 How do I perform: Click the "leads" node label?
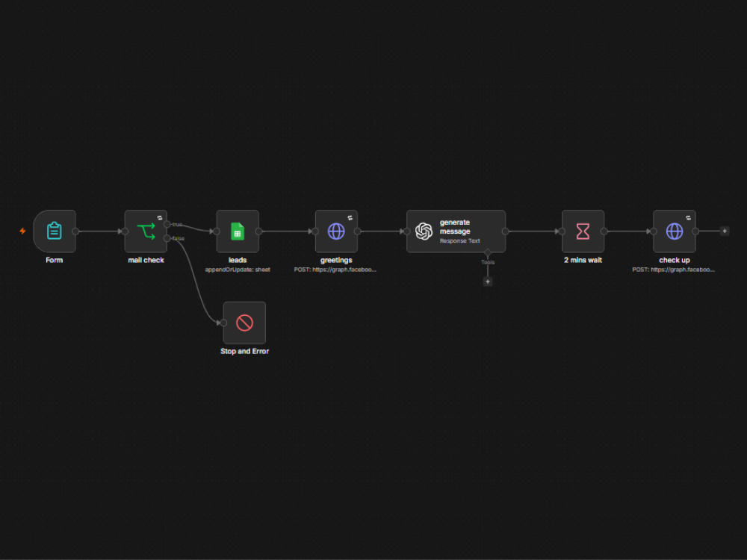pyautogui.click(x=238, y=260)
